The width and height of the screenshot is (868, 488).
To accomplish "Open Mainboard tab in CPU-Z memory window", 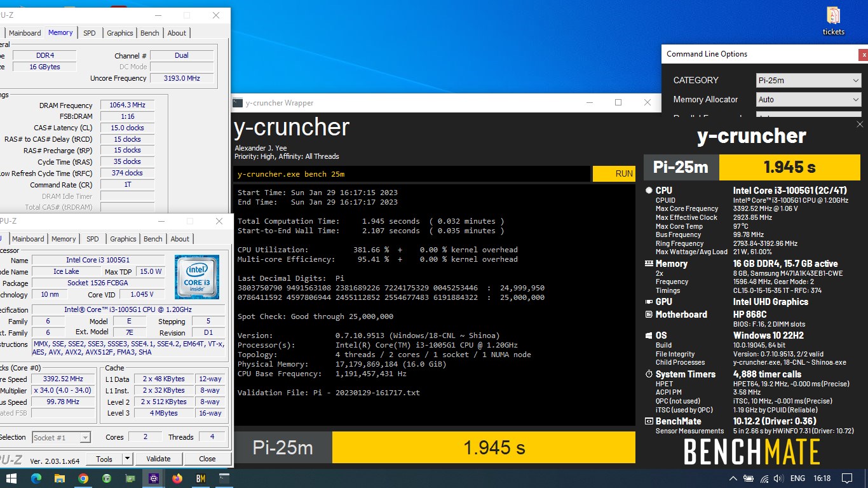I will click(x=25, y=33).
